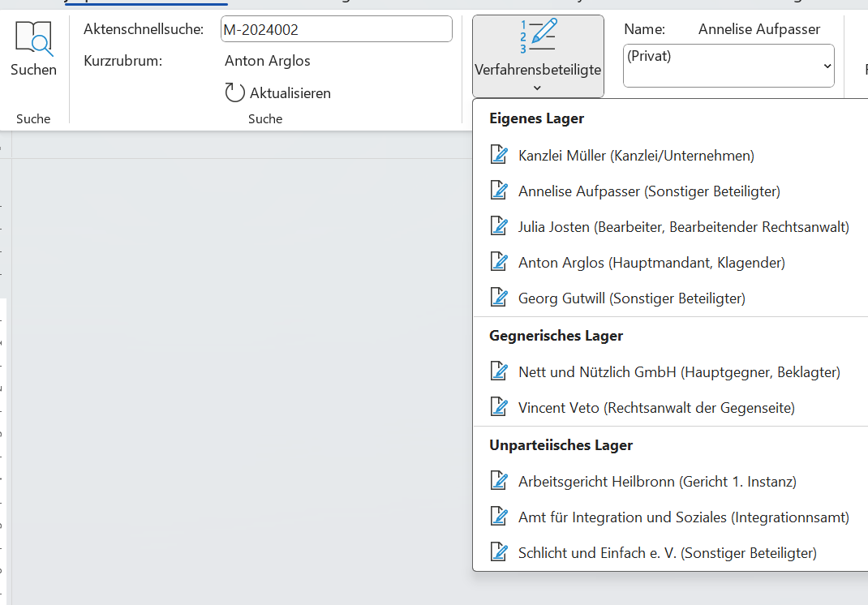Click the Aktualisieren refresh icon
This screenshot has height=605, width=868.
234,92
